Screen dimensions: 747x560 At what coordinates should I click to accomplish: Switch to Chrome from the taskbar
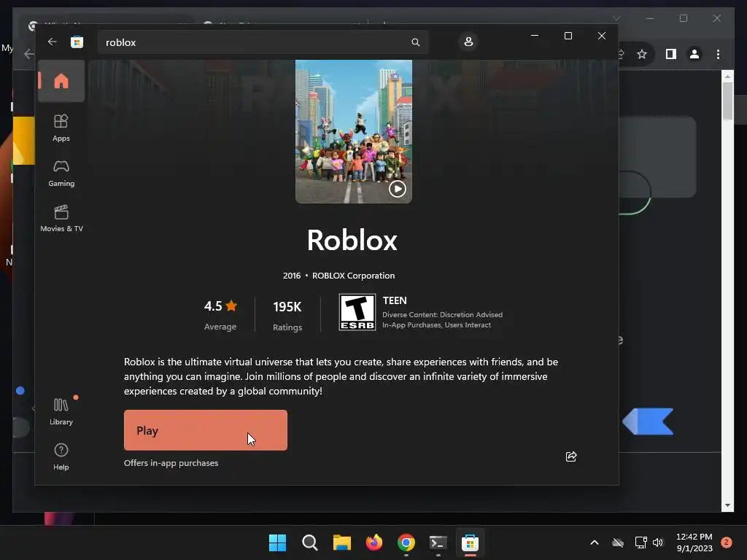coord(406,542)
